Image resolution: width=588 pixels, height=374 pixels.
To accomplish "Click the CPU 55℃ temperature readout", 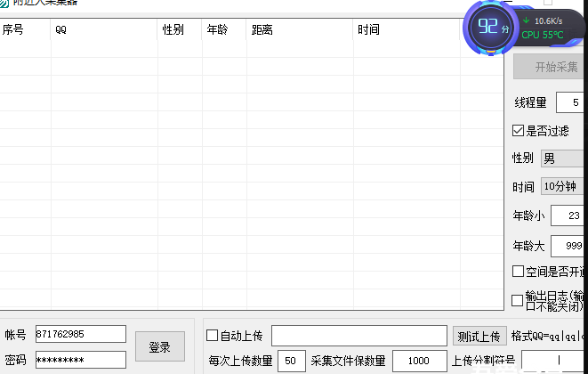I will tap(543, 35).
